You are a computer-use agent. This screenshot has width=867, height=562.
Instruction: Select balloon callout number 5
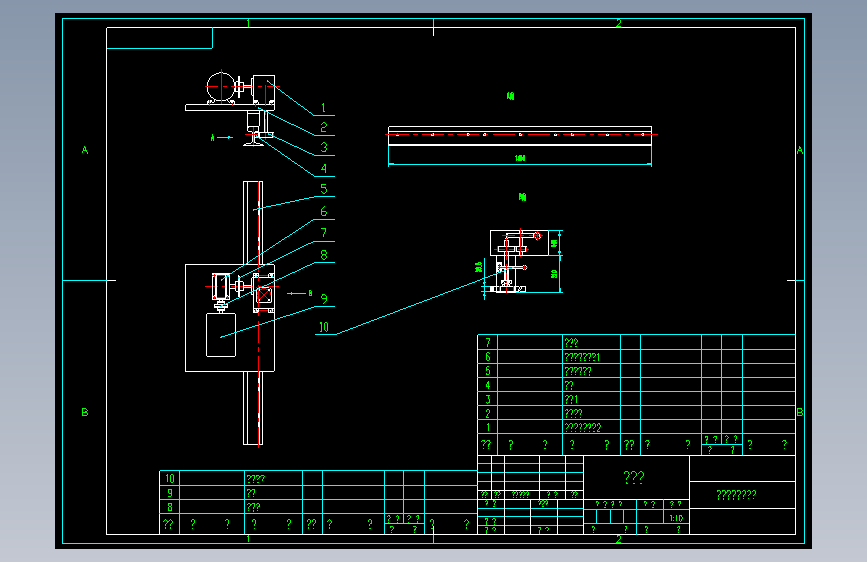click(324, 189)
